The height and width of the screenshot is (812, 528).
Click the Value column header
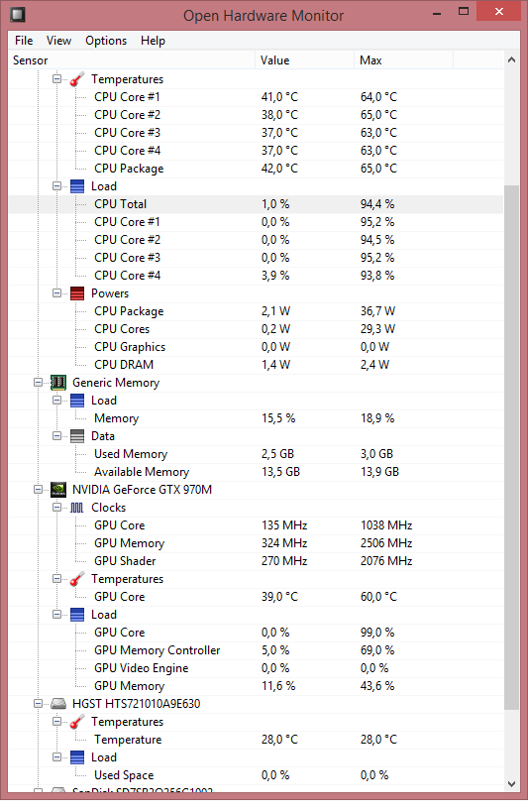coord(304,60)
